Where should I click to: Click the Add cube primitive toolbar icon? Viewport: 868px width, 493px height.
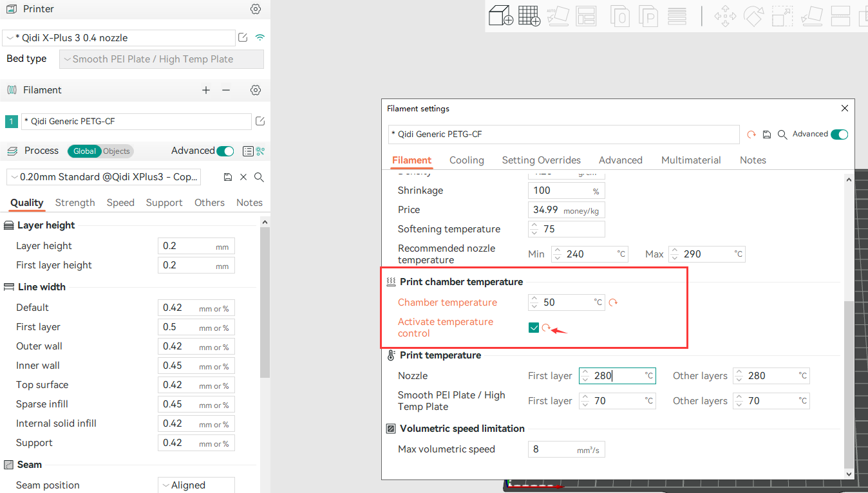tap(500, 16)
